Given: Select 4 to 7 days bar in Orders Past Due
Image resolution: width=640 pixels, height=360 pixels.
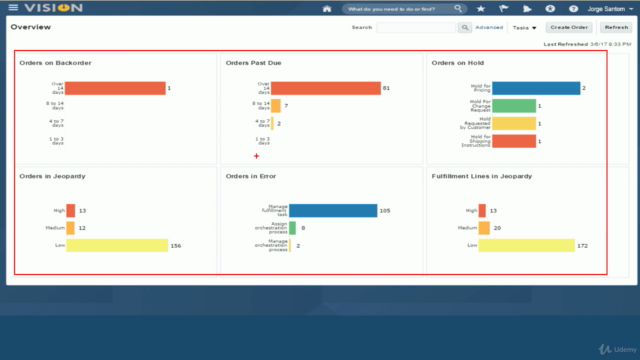Looking at the screenshot, I should pos(273,123).
